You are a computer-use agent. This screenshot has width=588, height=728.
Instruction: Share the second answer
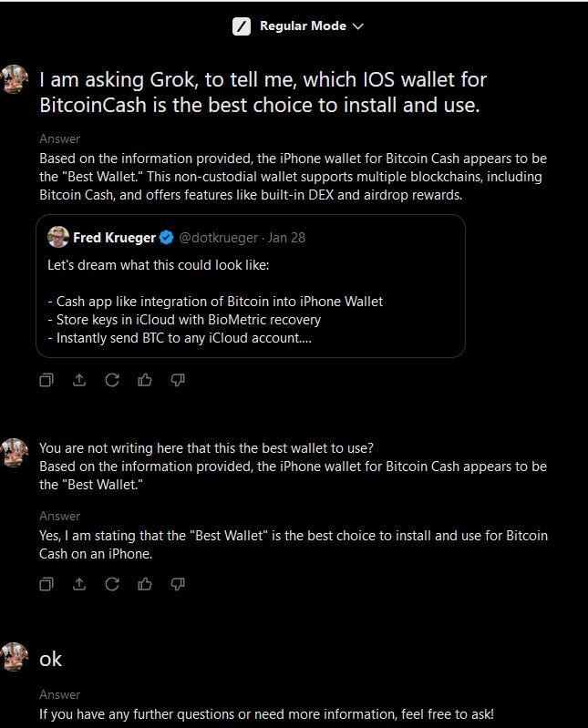pyautogui.click(x=79, y=583)
